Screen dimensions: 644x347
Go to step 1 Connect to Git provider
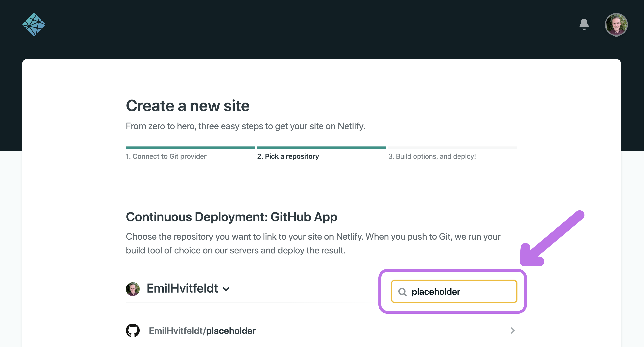tap(166, 156)
